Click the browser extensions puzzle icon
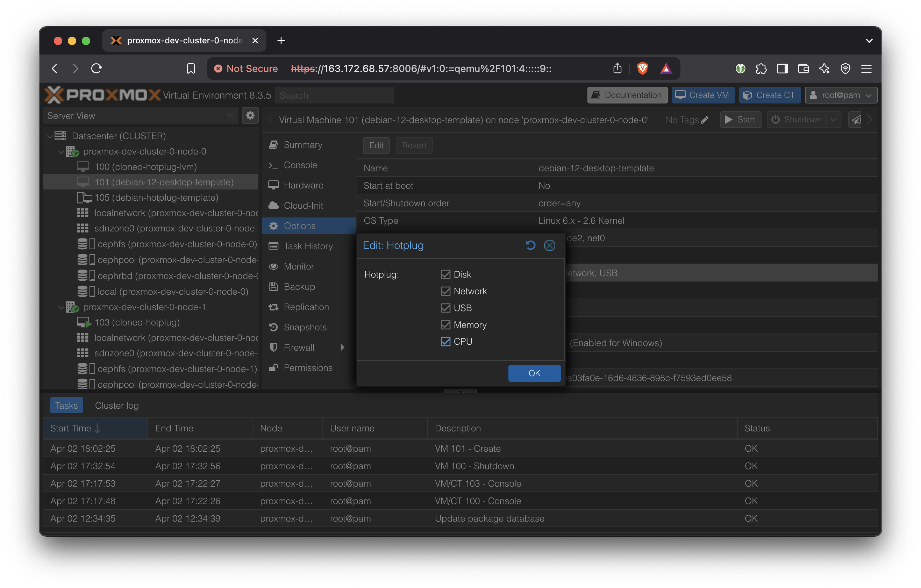This screenshot has height=588, width=921. click(761, 69)
